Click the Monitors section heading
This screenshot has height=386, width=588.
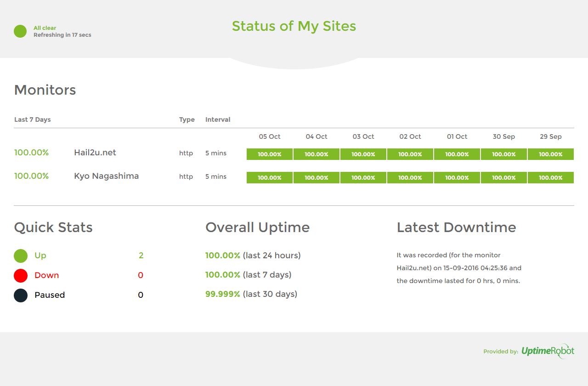(45, 90)
